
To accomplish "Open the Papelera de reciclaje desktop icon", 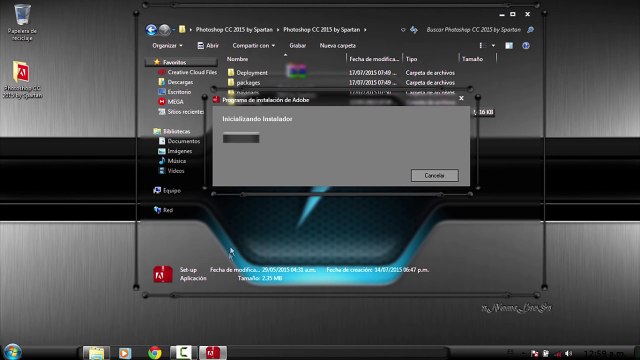I will tap(22, 22).
